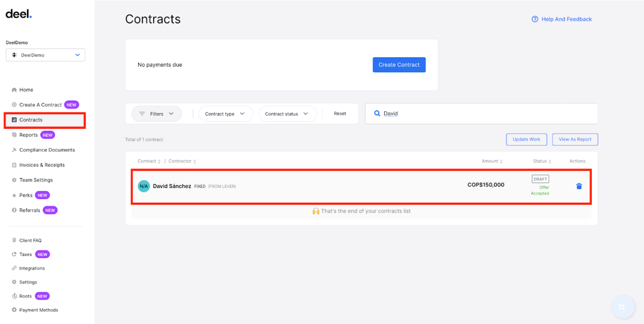Click the NEW badge next to Reports
The height and width of the screenshot is (324, 644).
point(48,135)
